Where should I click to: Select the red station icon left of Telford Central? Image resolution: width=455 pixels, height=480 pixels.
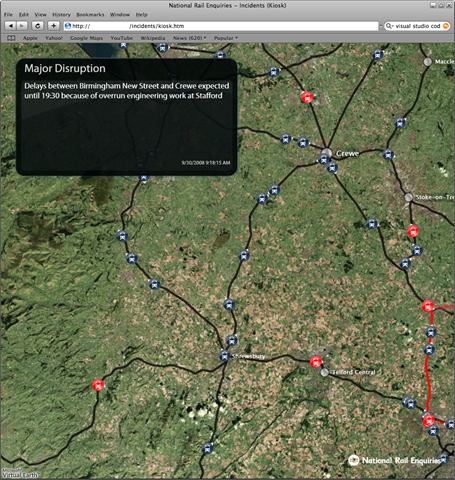coord(315,361)
